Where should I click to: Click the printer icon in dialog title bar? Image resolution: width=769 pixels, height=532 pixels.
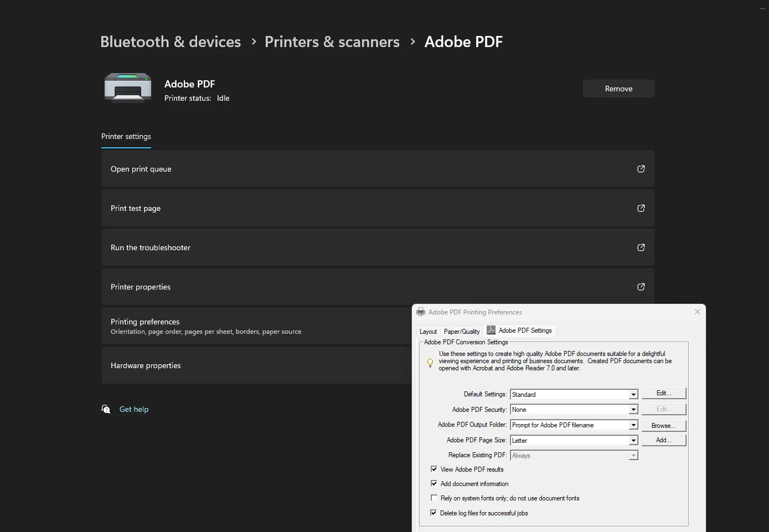pyautogui.click(x=421, y=312)
